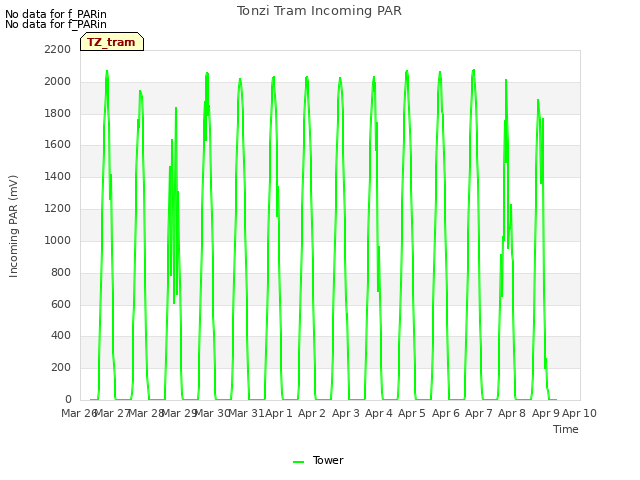Click the Apr 2 date label
The height and width of the screenshot is (480, 640).
click(x=312, y=413)
